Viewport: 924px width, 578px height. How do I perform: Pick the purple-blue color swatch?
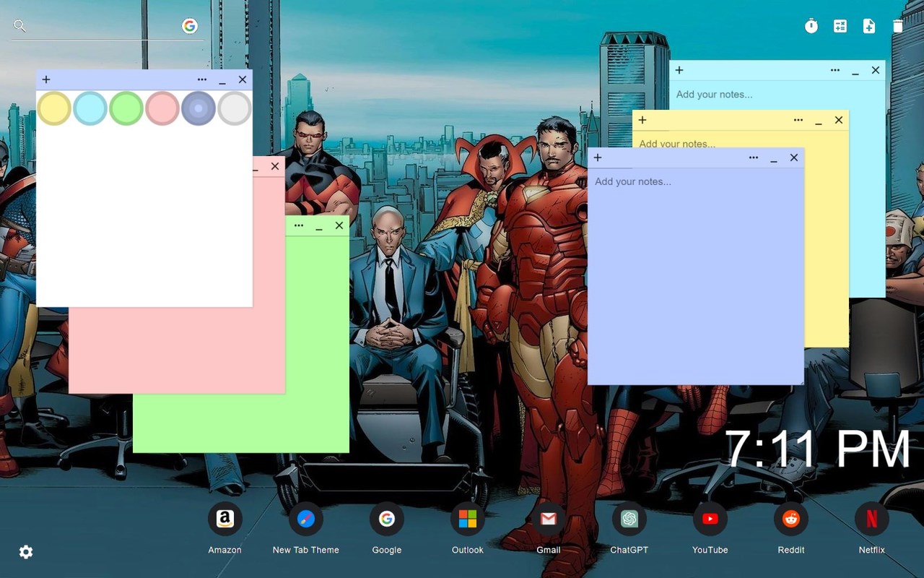pyautogui.click(x=199, y=108)
